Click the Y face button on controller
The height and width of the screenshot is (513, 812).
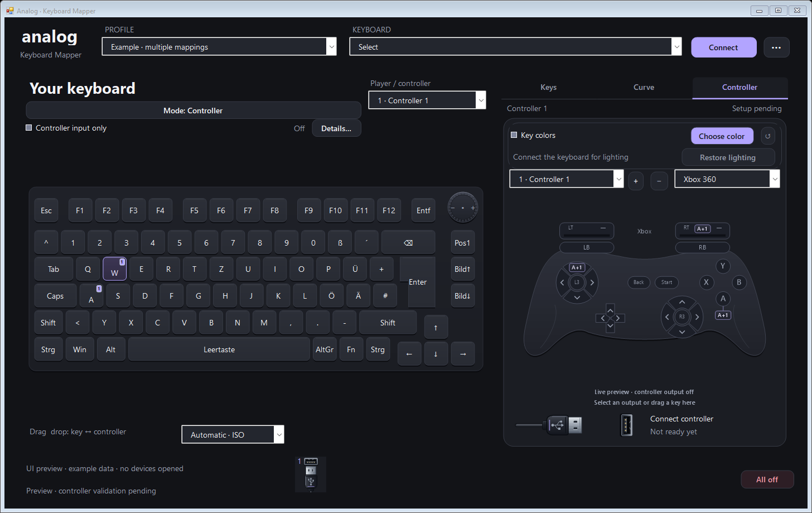click(723, 266)
